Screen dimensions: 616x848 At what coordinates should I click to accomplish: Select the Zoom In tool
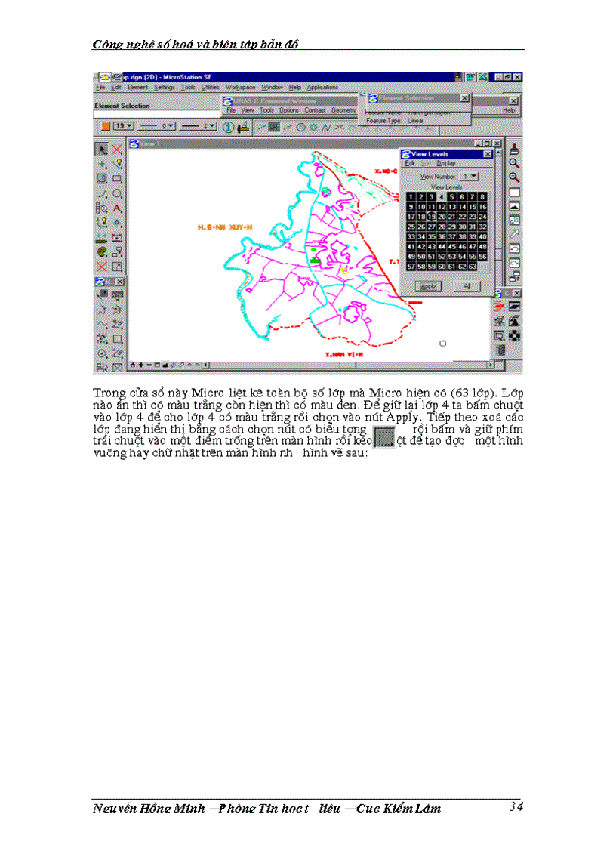click(513, 163)
